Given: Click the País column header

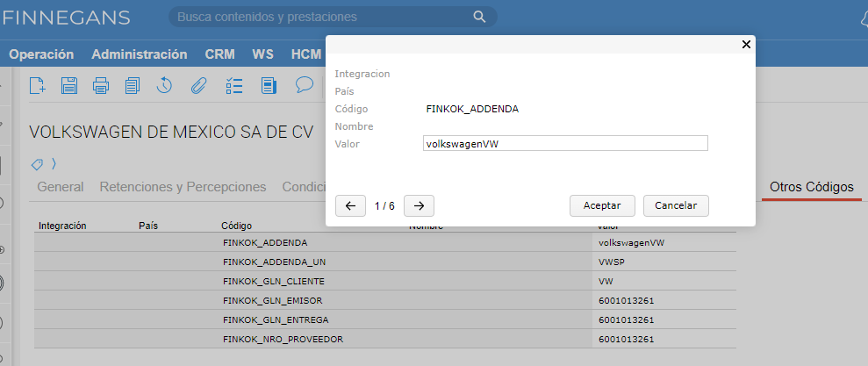Looking at the screenshot, I should tap(148, 226).
